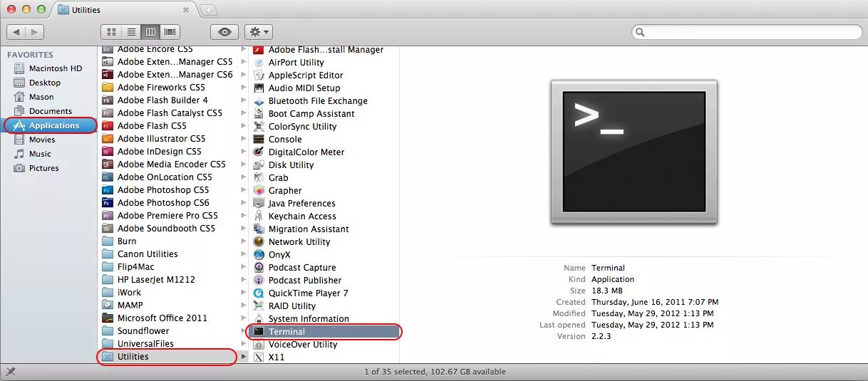868x381 pixels.
Task: Click the Network Utility icon
Action: [x=259, y=242]
